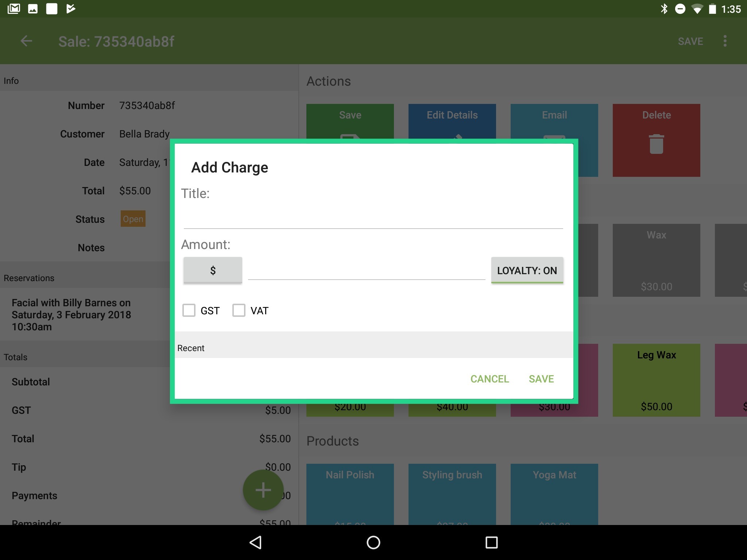The width and height of the screenshot is (747, 560).
Task: Select the Yoga Mat product tile
Action: pos(554,494)
